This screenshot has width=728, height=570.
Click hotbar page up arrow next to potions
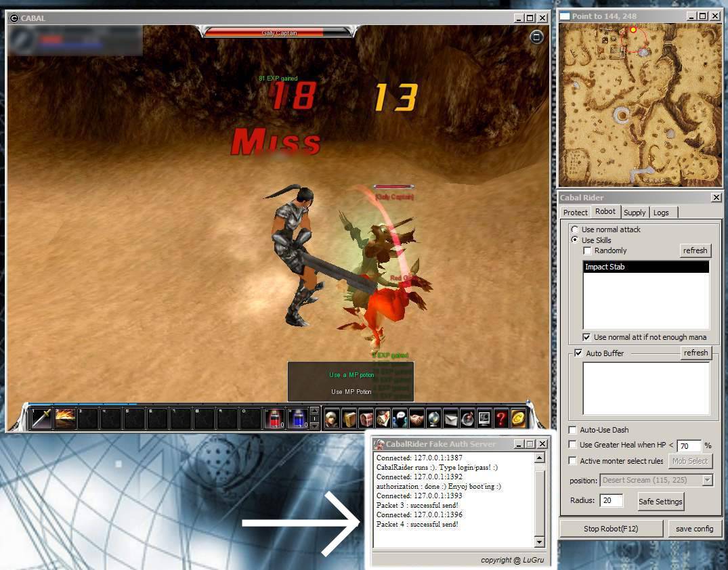(314, 410)
